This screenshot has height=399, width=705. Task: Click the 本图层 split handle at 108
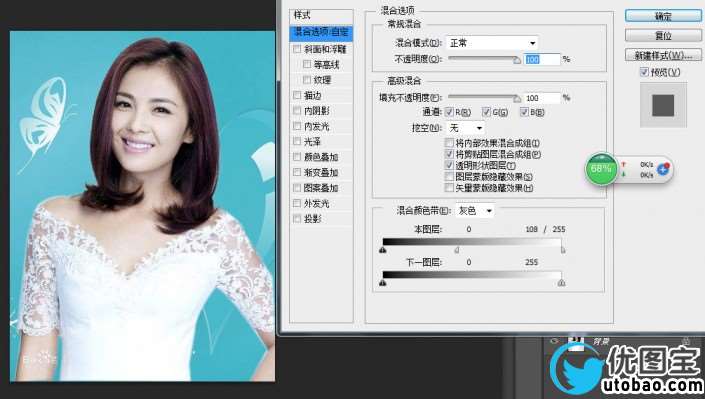[457, 250]
